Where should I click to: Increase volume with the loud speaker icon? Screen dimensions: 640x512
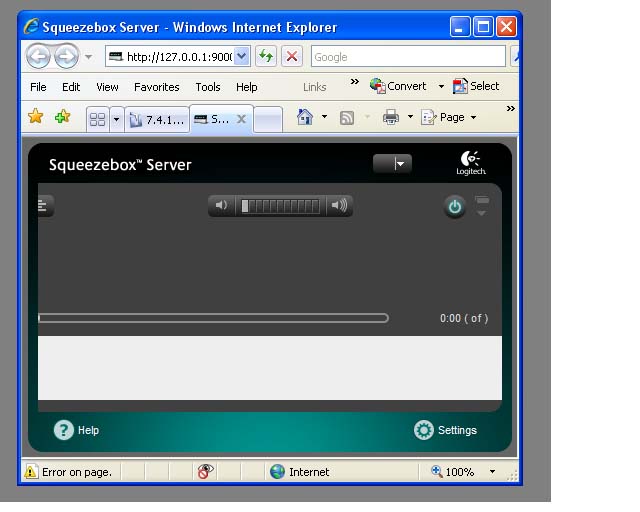(339, 205)
